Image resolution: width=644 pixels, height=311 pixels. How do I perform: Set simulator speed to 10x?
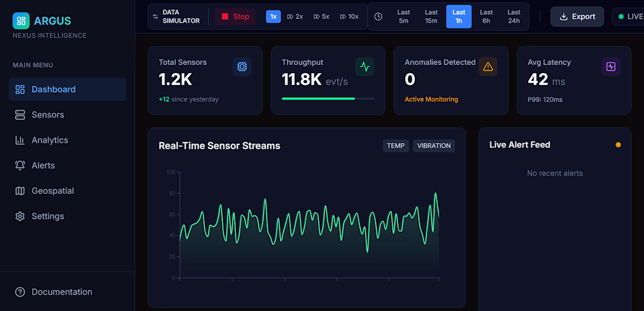[x=349, y=16]
